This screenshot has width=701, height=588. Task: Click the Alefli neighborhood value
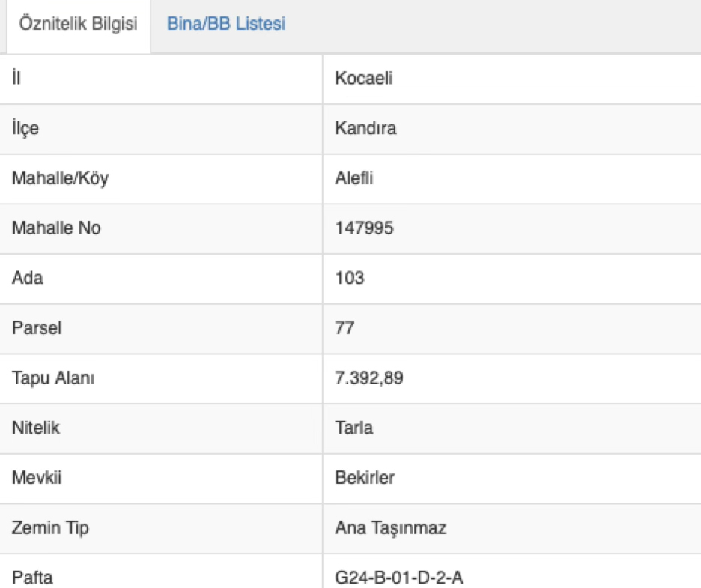click(x=353, y=178)
